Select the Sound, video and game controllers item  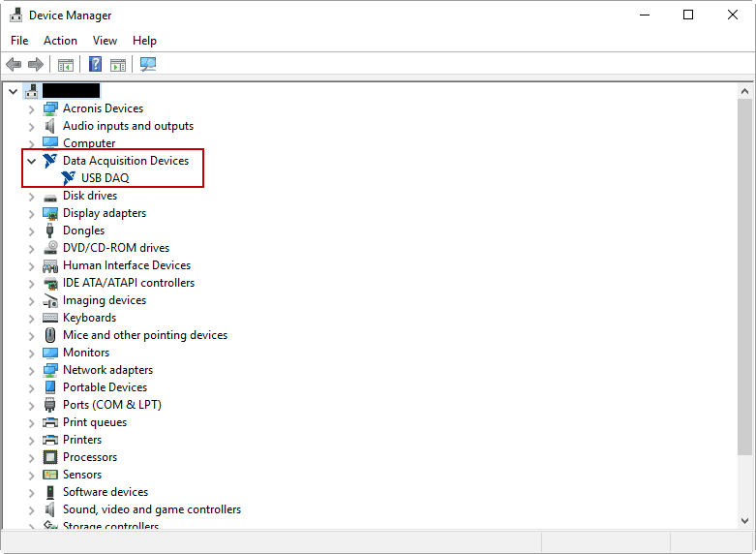[x=151, y=509]
